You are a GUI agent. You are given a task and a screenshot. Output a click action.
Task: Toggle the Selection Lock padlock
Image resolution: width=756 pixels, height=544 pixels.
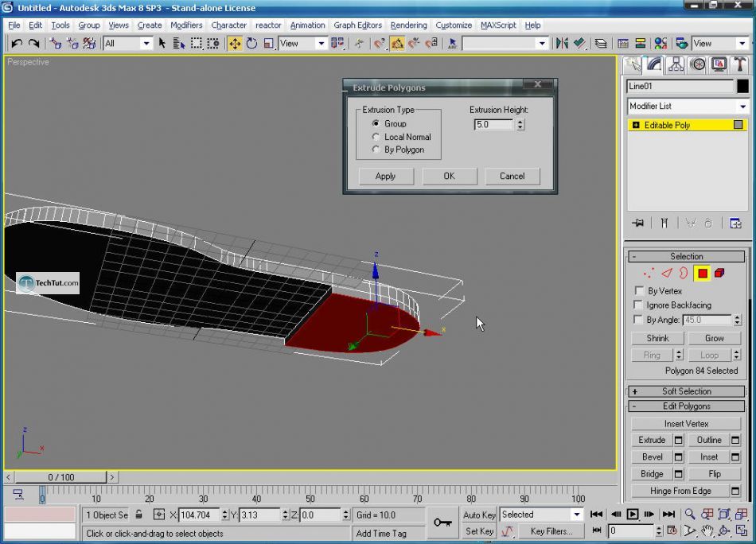(138, 514)
